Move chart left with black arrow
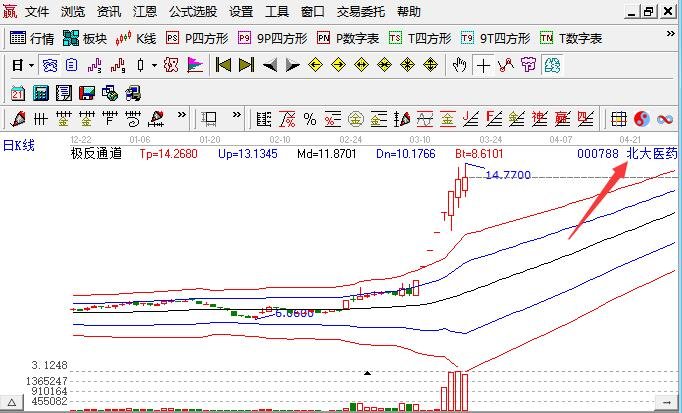Image resolution: width=682 pixels, height=413 pixels. [270, 66]
